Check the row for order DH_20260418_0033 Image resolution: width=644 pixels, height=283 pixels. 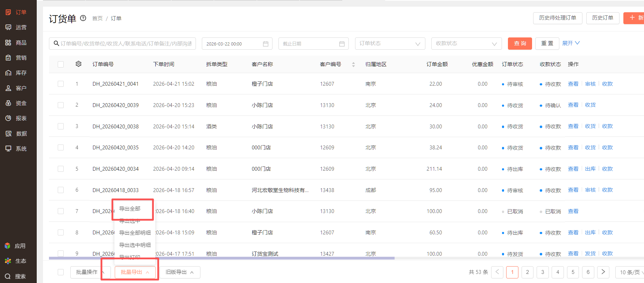pyautogui.click(x=61, y=190)
